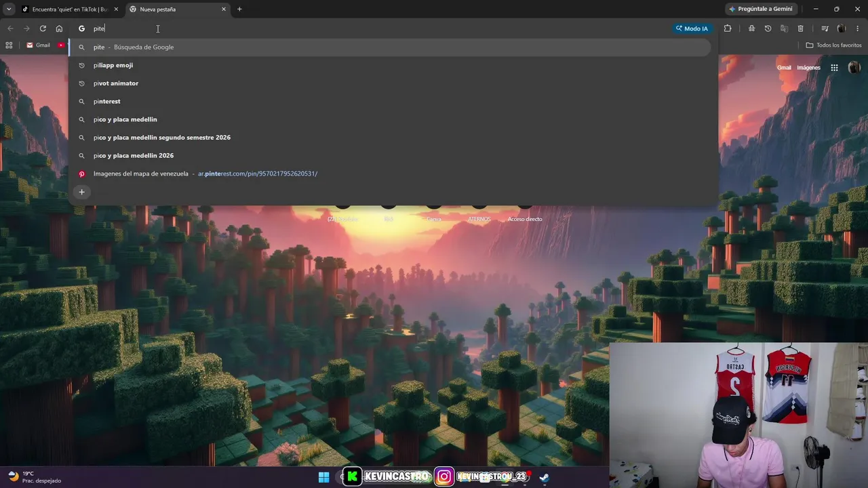
Task: Open the Google apps grid launcher
Action: point(834,68)
